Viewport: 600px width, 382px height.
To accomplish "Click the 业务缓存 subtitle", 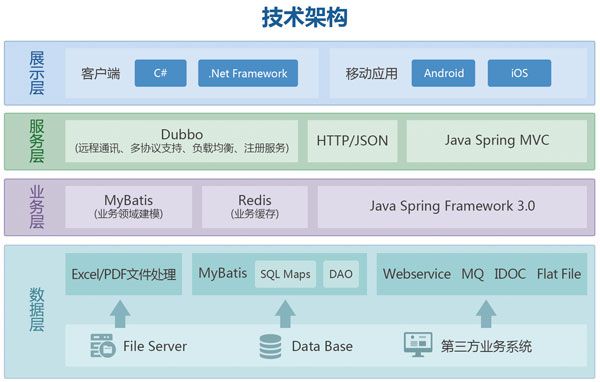I will click(255, 214).
